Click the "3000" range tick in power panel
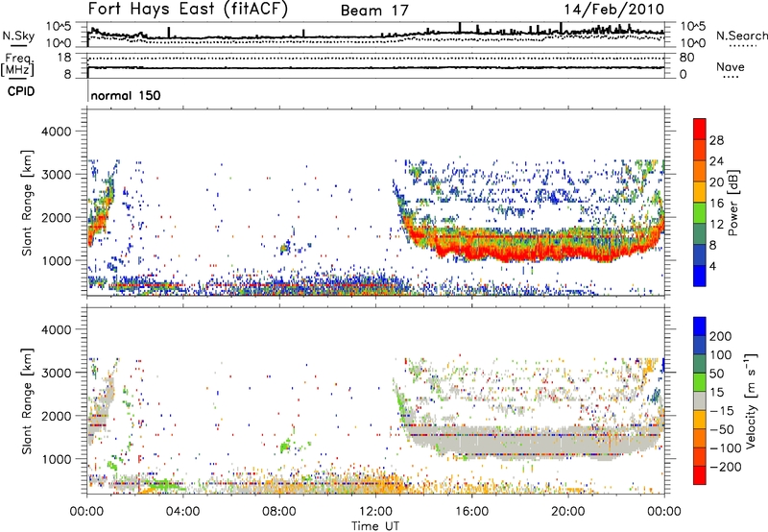768x532 pixels. tap(56, 175)
